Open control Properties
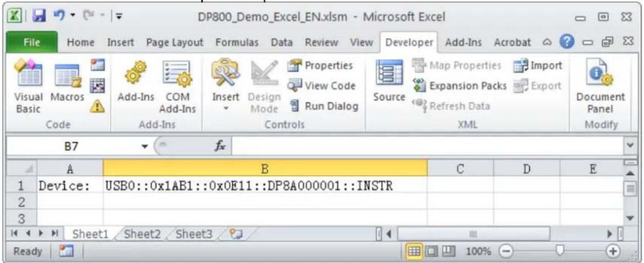The width and height of the screenshot is (644, 263). click(x=319, y=66)
